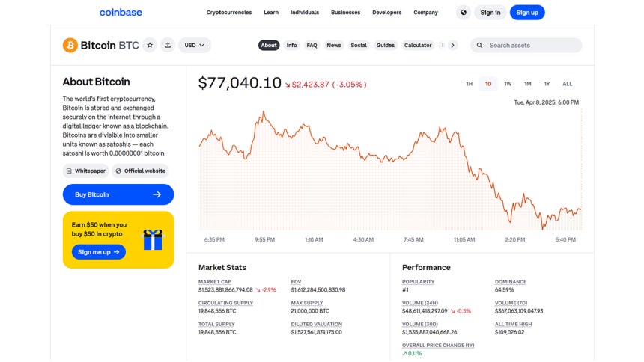
Task: Click the Sign up button
Action: (527, 12)
